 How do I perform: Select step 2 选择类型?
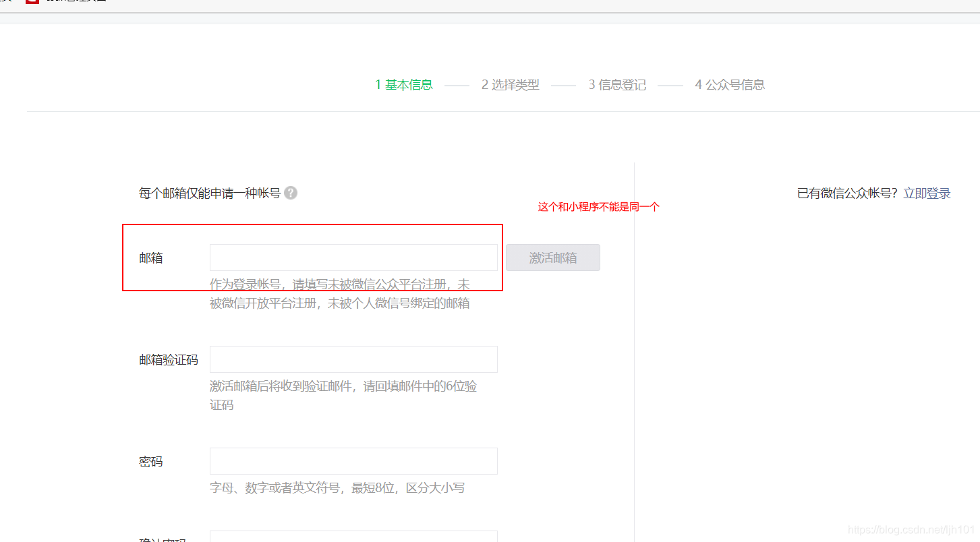(x=511, y=85)
